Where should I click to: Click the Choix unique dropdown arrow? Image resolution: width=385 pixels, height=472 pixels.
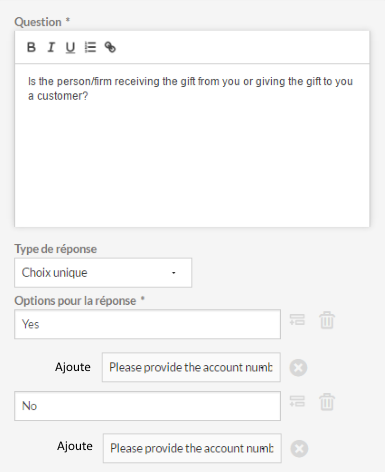[x=174, y=273]
